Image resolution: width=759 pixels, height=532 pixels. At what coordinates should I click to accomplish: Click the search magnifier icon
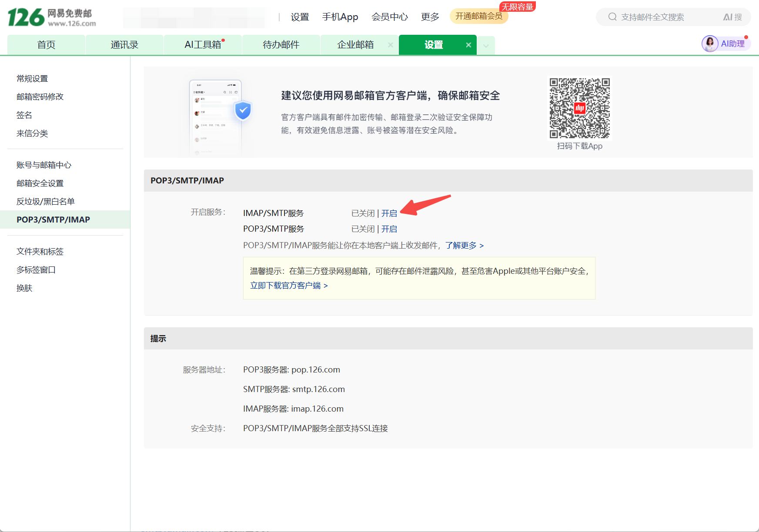coord(612,17)
